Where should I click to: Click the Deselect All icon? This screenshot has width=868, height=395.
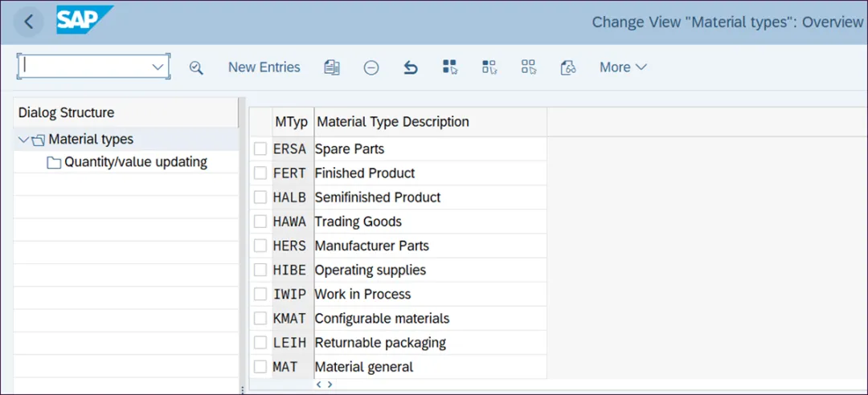coord(529,67)
